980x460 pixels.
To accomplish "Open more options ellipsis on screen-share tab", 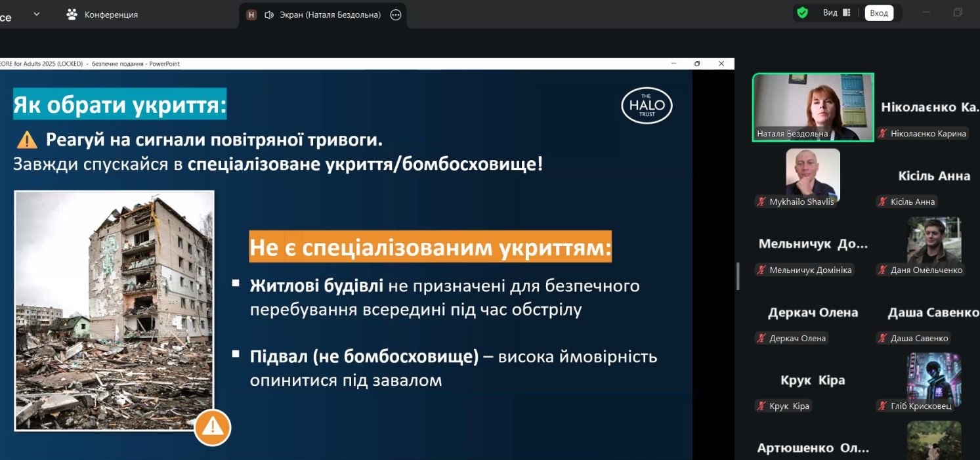I will click(x=395, y=14).
